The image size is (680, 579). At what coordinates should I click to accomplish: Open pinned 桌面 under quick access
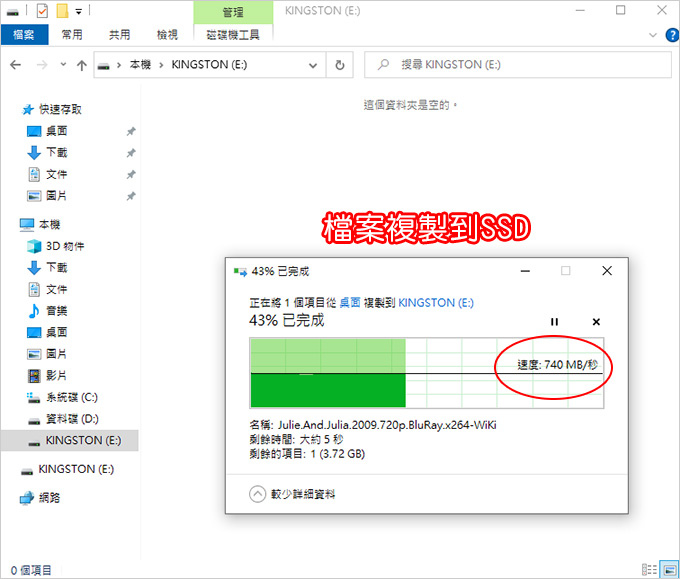tap(56, 131)
